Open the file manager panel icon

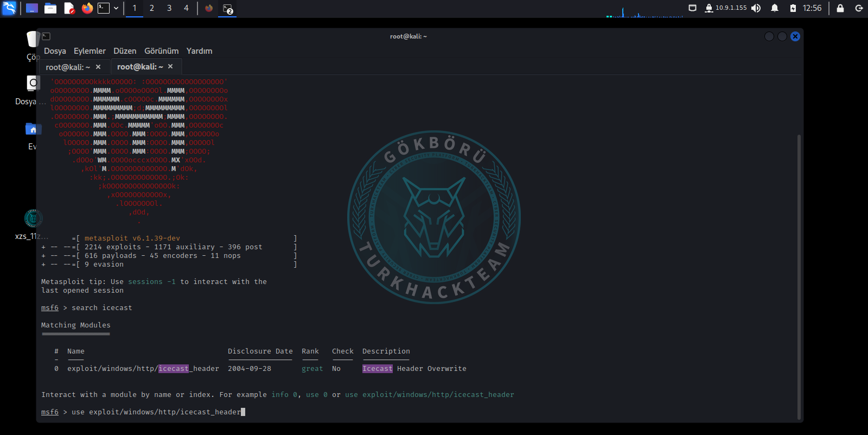(x=50, y=8)
